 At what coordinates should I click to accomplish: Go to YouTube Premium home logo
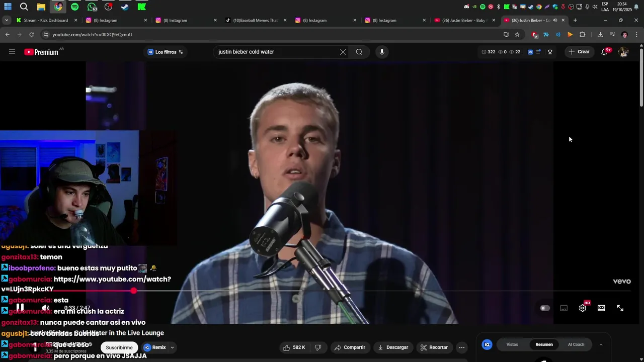coord(41,52)
